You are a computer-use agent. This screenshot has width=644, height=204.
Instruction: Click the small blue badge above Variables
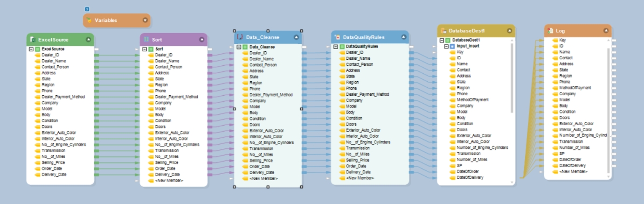[87, 9]
